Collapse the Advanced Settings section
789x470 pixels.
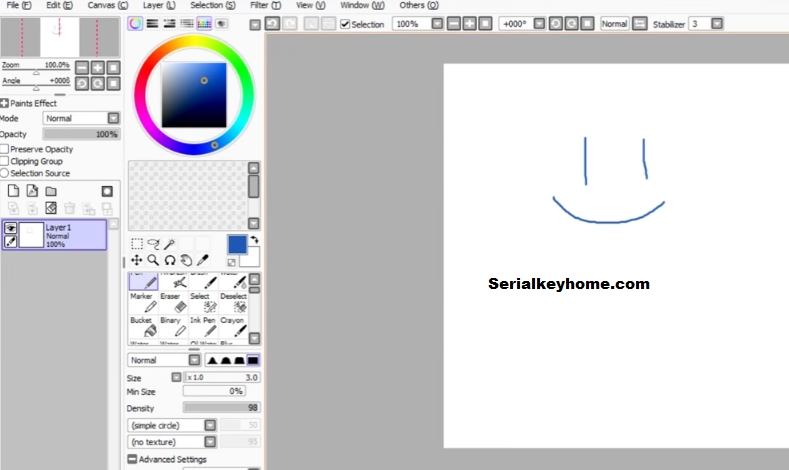point(132,459)
